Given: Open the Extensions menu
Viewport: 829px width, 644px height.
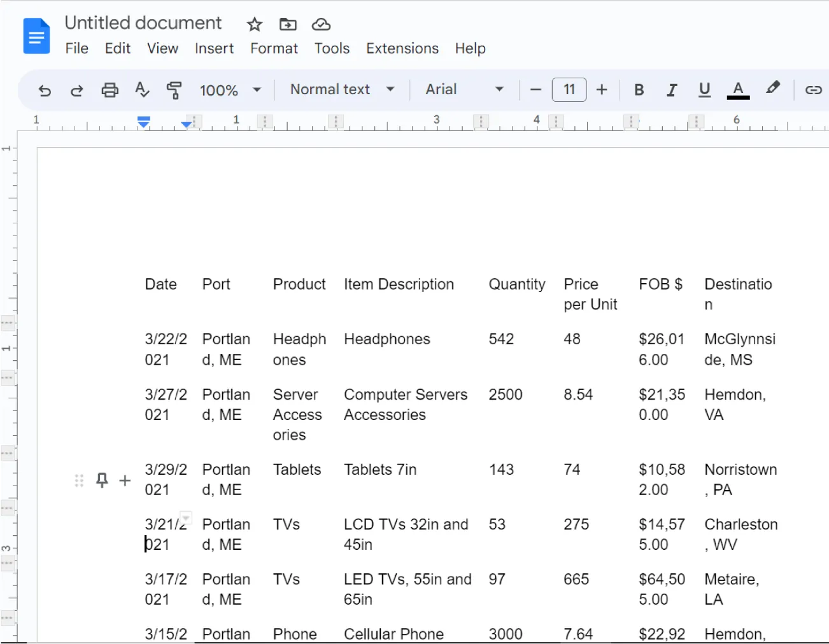Looking at the screenshot, I should (x=402, y=48).
